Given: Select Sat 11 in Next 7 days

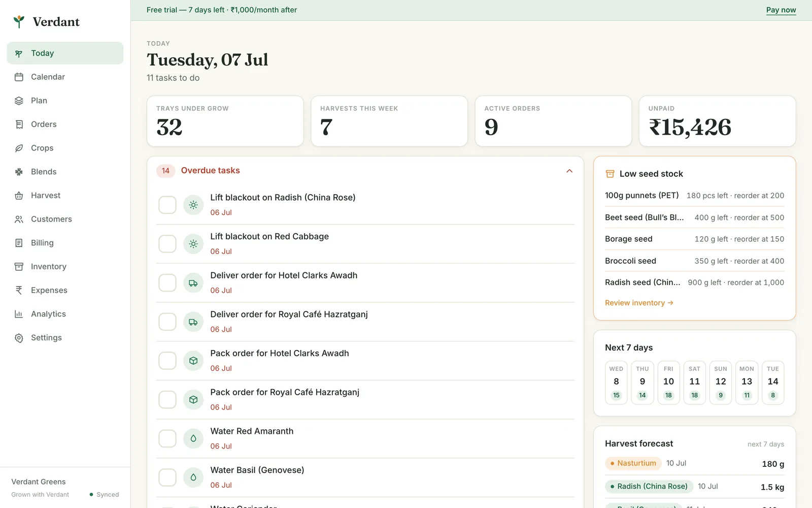Looking at the screenshot, I should (x=695, y=383).
